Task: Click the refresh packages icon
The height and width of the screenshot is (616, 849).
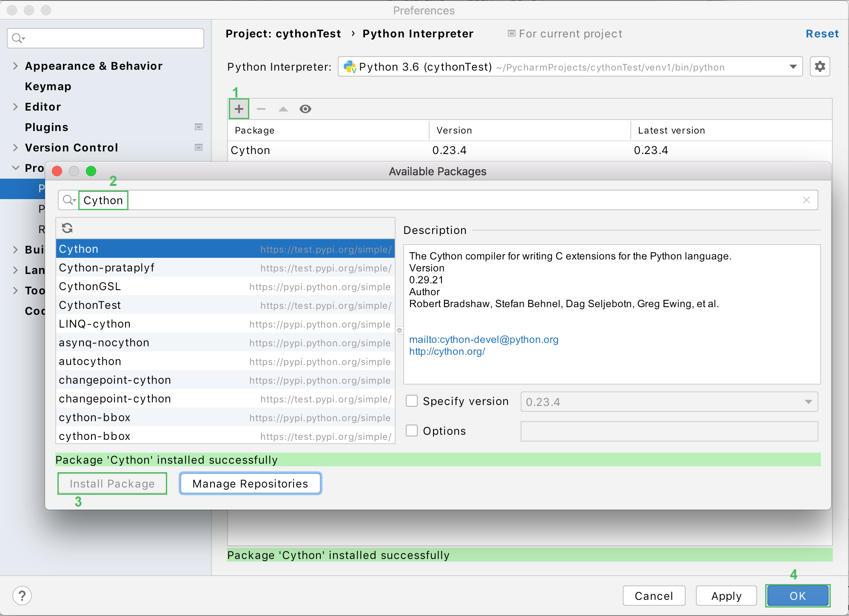Action: pyautogui.click(x=67, y=228)
